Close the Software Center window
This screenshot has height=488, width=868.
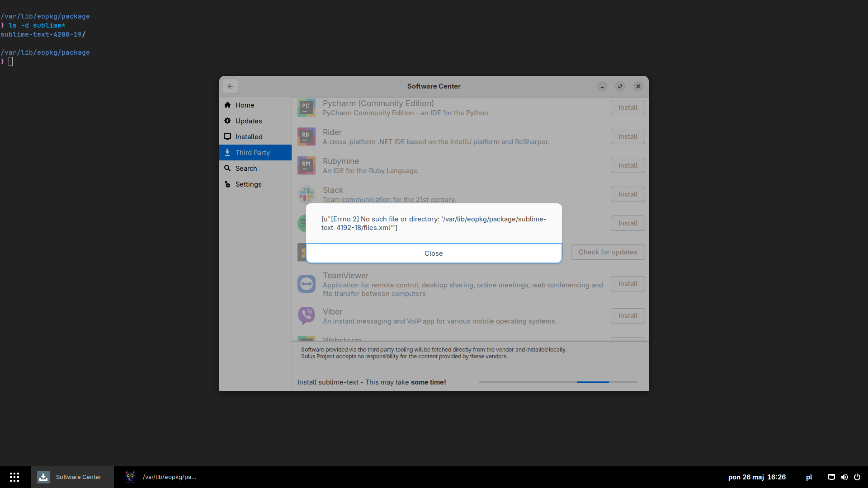coord(638,86)
